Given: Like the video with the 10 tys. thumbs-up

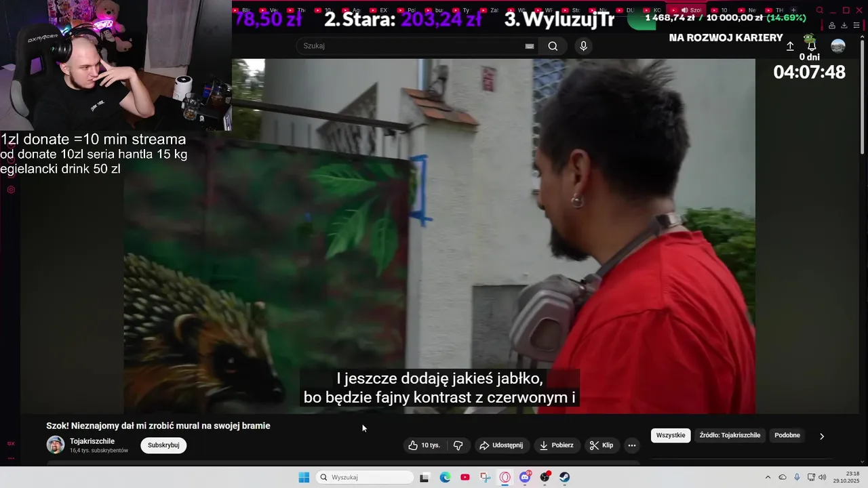Looking at the screenshot, I should tap(425, 445).
